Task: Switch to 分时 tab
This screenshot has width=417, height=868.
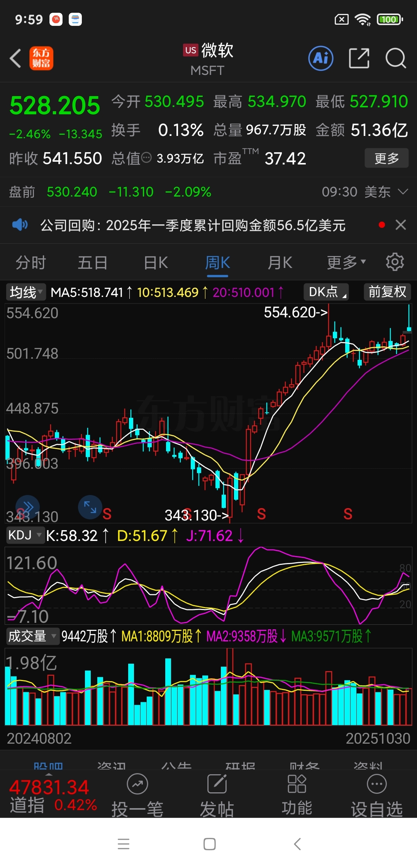Action: click(31, 263)
